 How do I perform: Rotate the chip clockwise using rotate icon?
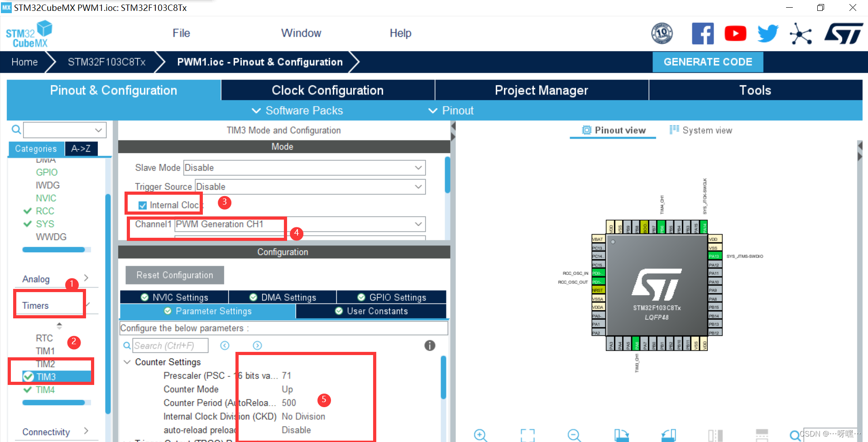tap(621, 436)
